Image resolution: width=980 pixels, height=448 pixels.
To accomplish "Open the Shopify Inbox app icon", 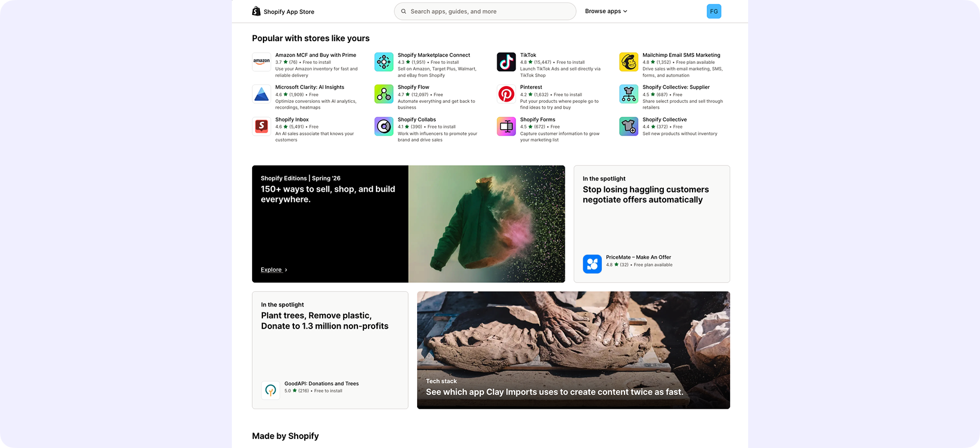I will [262, 126].
